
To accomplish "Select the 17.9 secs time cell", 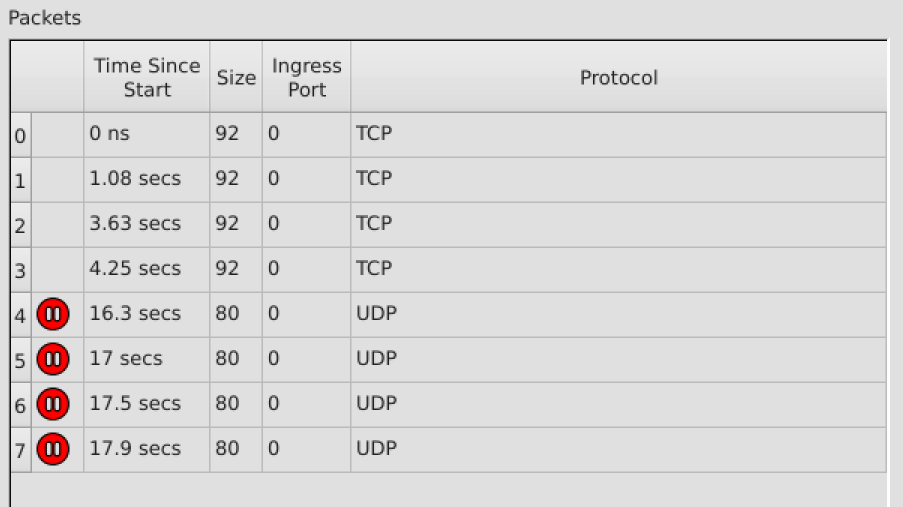I will [x=146, y=450].
